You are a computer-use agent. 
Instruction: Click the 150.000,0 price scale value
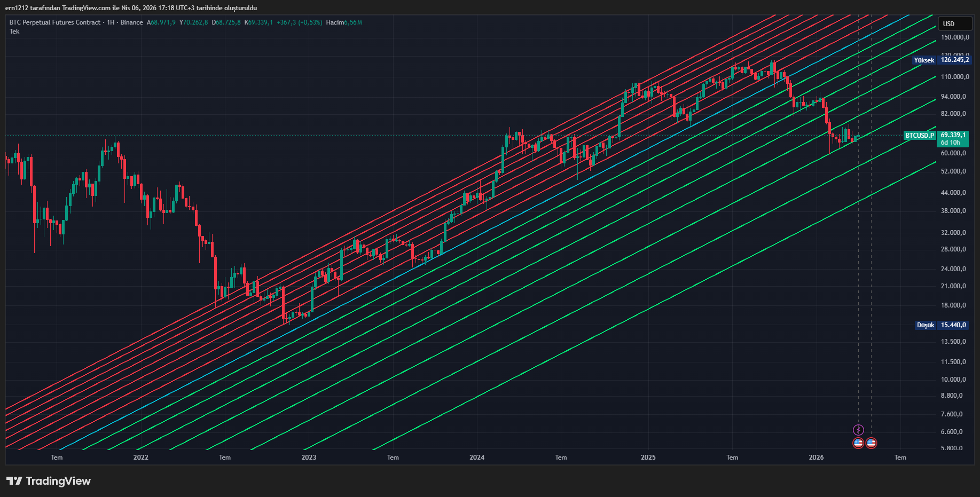click(x=954, y=37)
